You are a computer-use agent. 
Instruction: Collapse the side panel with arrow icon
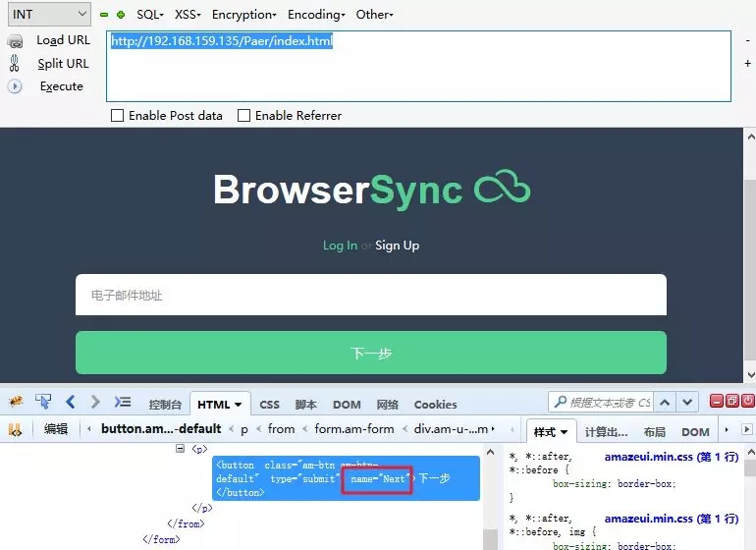click(x=747, y=429)
